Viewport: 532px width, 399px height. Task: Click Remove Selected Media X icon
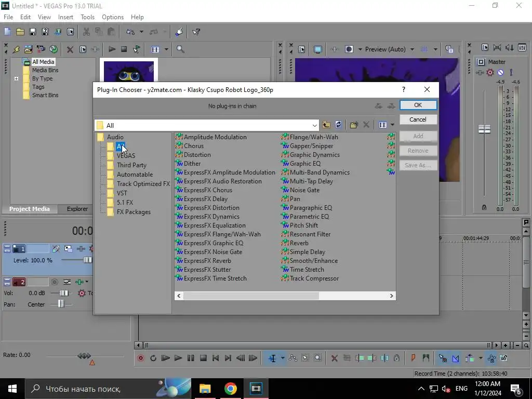point(70,49)
